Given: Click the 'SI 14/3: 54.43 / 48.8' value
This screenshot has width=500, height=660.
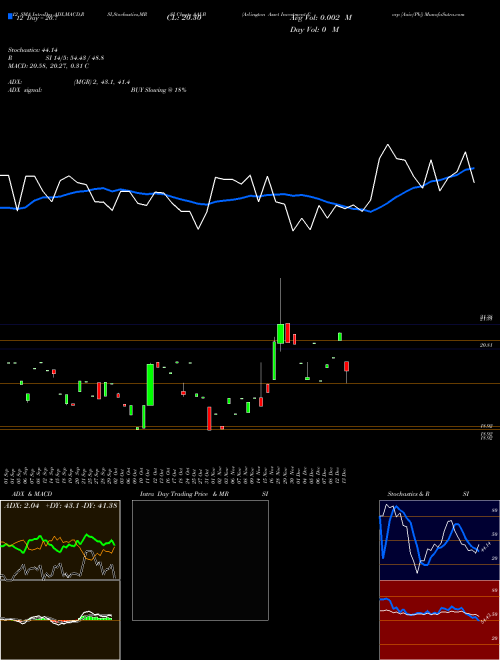Looking at the screenshot, I should 75,58.
